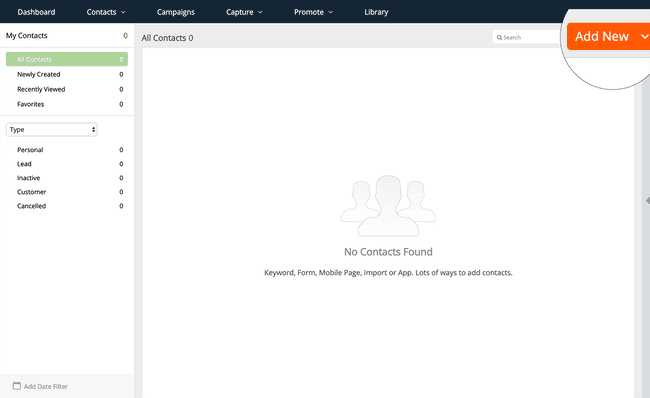Open the Type dropdown
Viewport: 650px width, 398px height.
click(52, 129)
